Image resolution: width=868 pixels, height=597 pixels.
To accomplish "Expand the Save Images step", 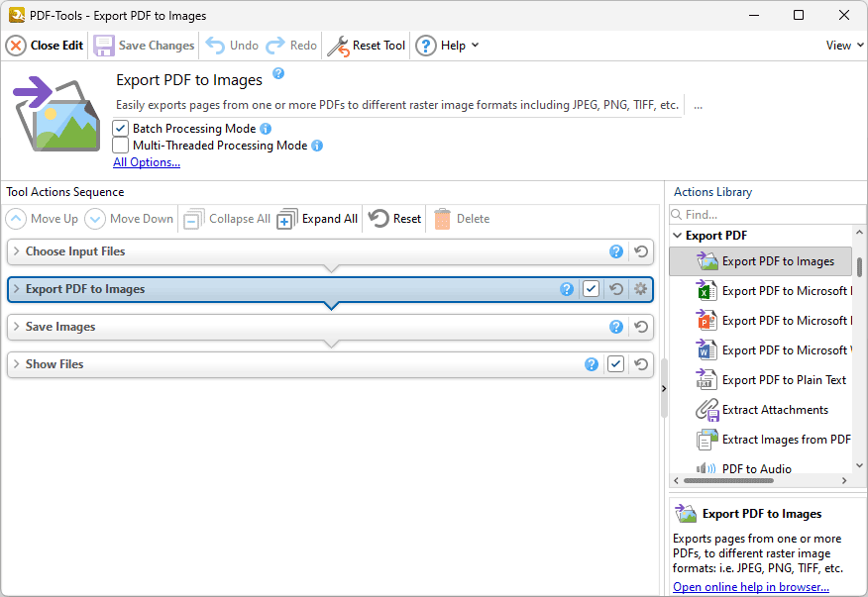I will [x=16, y=327].
